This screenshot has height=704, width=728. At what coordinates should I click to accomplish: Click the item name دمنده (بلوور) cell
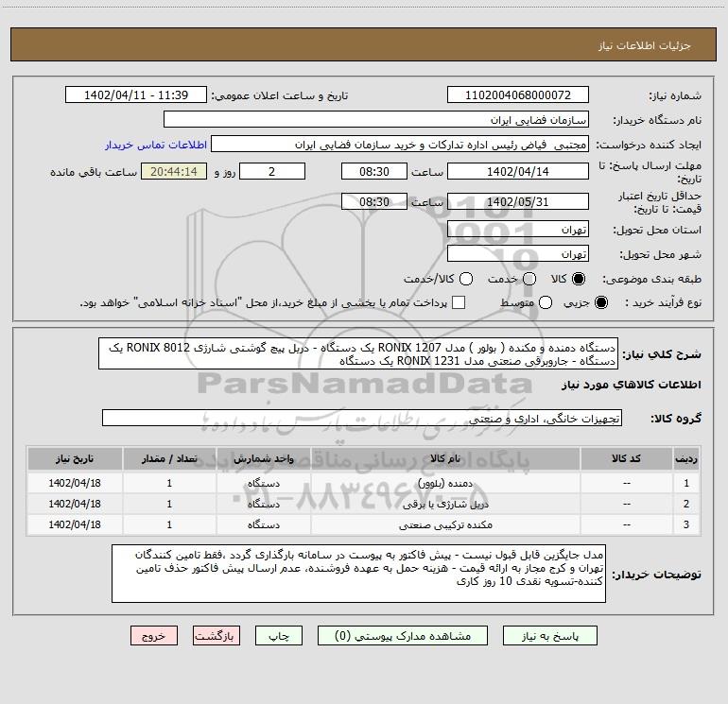tap(445, 483)
